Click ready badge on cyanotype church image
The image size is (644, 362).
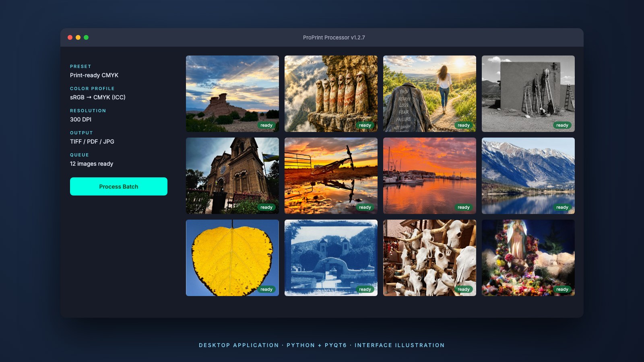click(365, 289)
